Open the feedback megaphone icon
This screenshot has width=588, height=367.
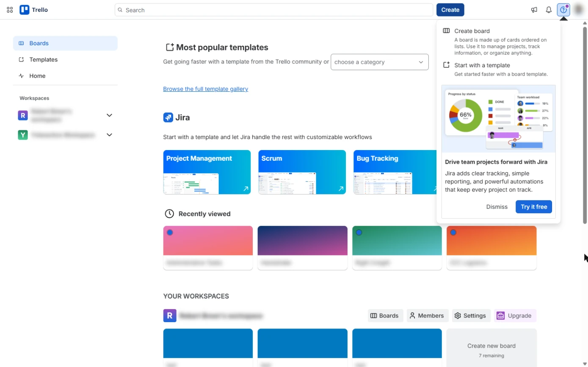coord(534,10)
